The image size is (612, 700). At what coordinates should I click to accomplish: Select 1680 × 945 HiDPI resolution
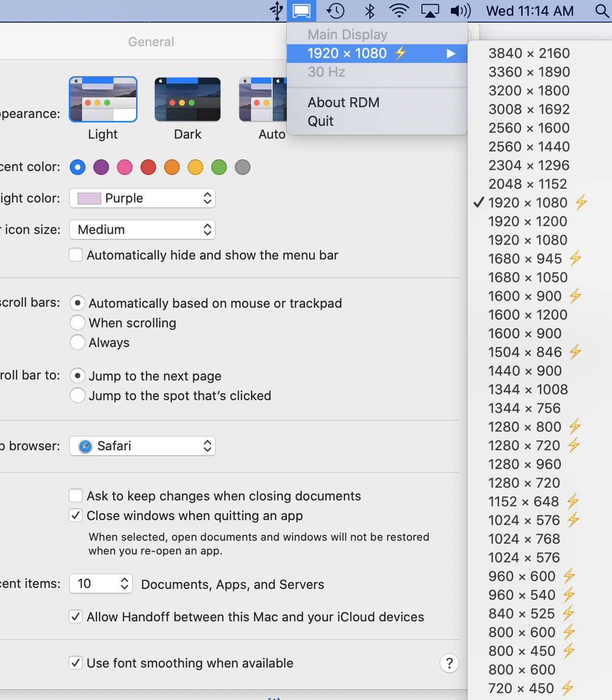[x=540, y=259]
